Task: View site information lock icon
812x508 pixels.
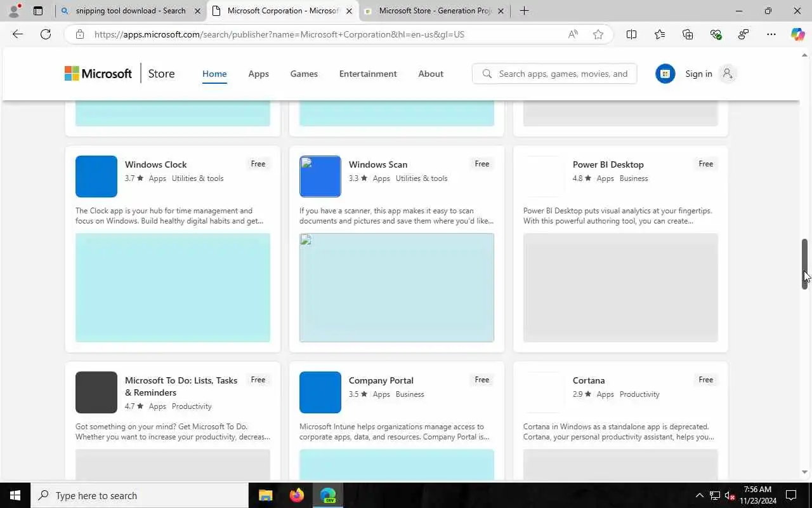Action: [x=80, y=34]
